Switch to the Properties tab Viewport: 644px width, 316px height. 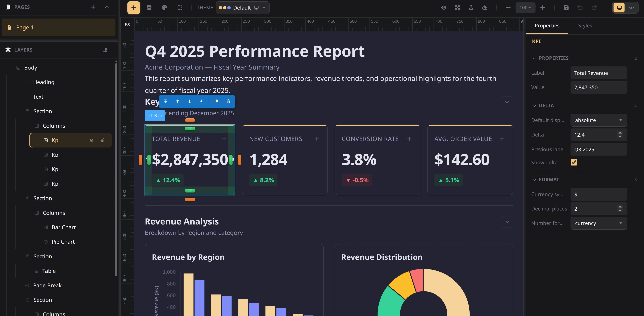pos(547,25)
